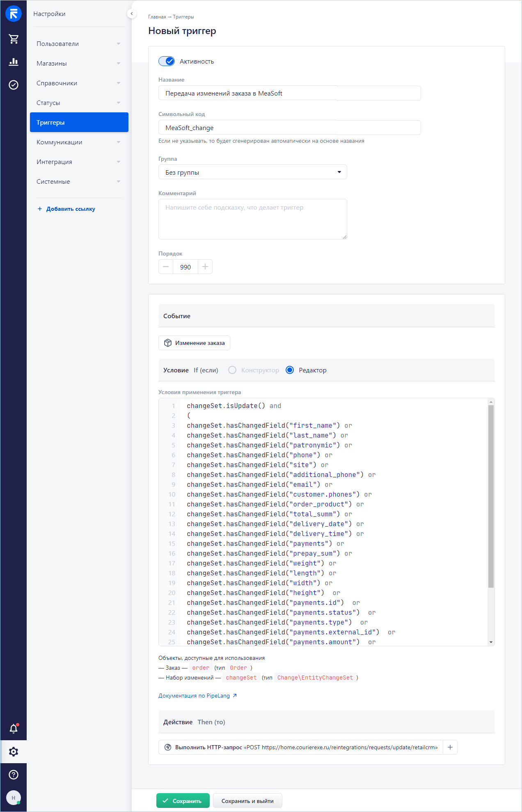Expand the Справочники menu section
The height and width of the screenshot is (812, 522).
click(x=79, y=83)
